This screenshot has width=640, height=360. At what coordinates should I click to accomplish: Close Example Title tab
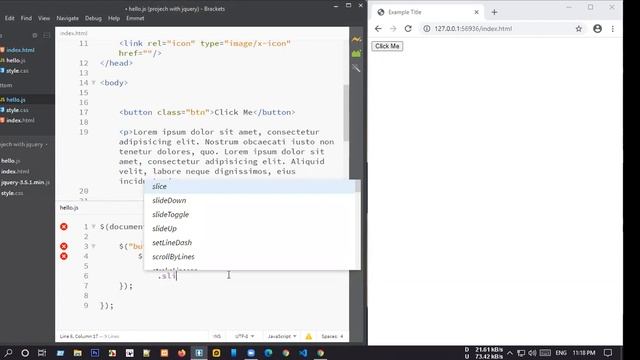(476, 12)
